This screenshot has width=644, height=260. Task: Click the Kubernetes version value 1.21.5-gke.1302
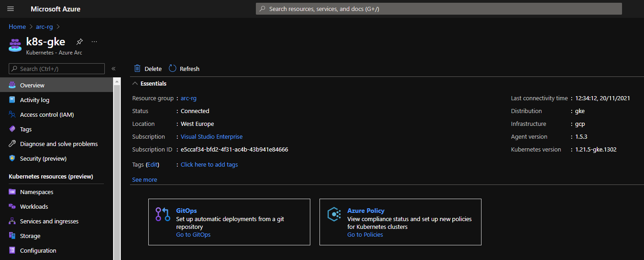click(x=596, y=149)
